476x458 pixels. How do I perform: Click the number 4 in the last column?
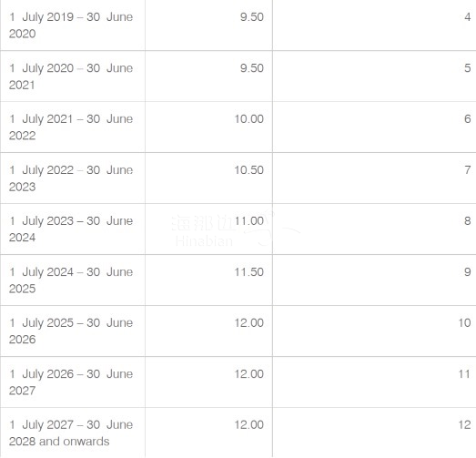point(468,17)
